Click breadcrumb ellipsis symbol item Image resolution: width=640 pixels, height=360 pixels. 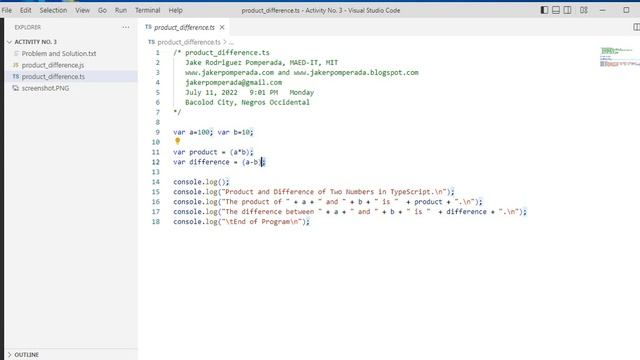(x=231, y=42)
